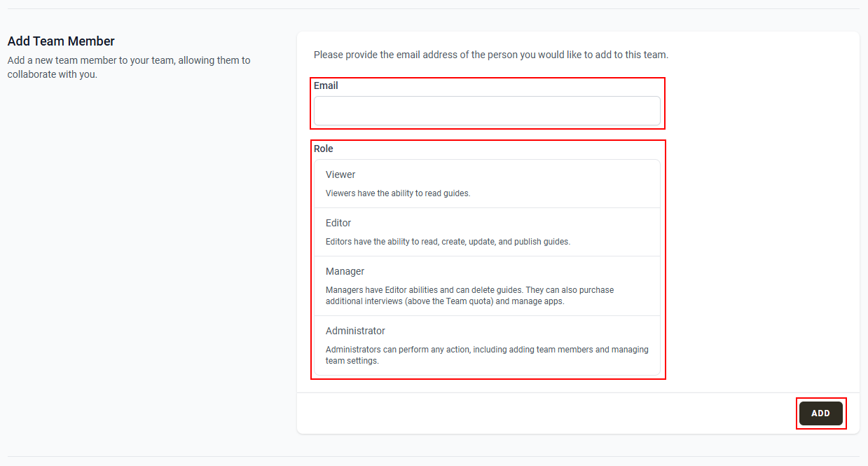868x466 pixels.
Task: Choose the Editor role
Action: tap(487, 232)
